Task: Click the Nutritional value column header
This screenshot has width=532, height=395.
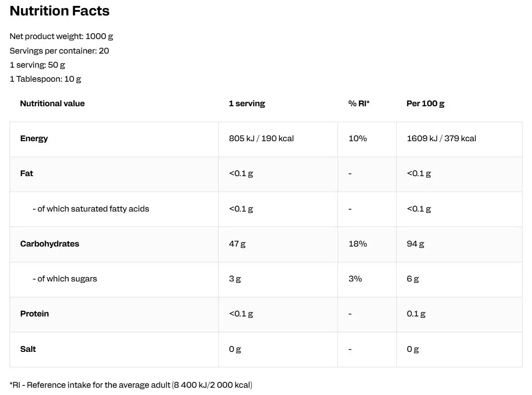Action: click(52, 104)
